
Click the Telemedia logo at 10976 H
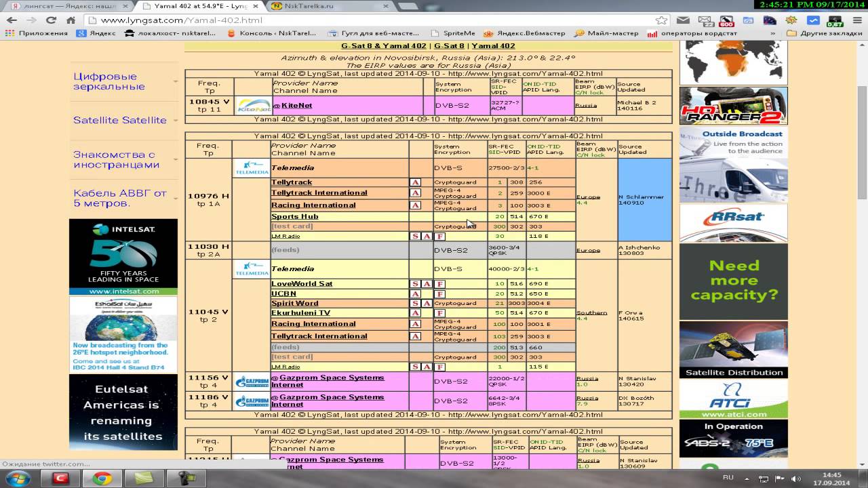pos(252,167)
